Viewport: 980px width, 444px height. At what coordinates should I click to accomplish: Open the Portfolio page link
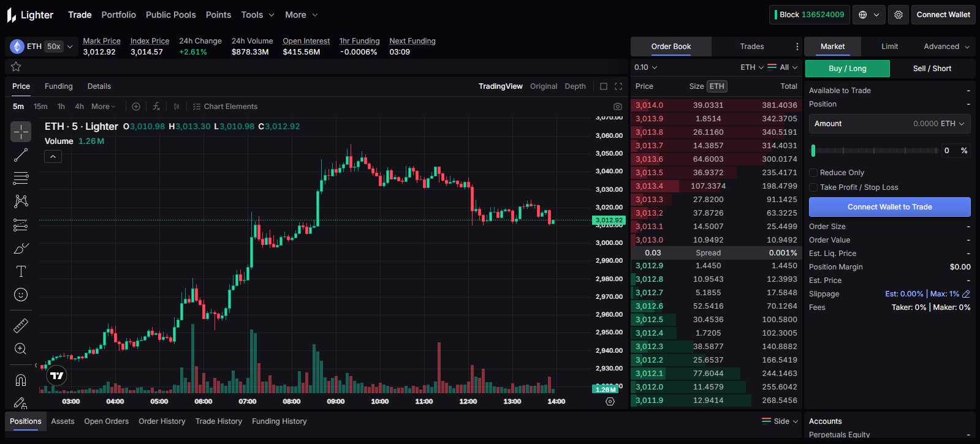coord(118,15)
